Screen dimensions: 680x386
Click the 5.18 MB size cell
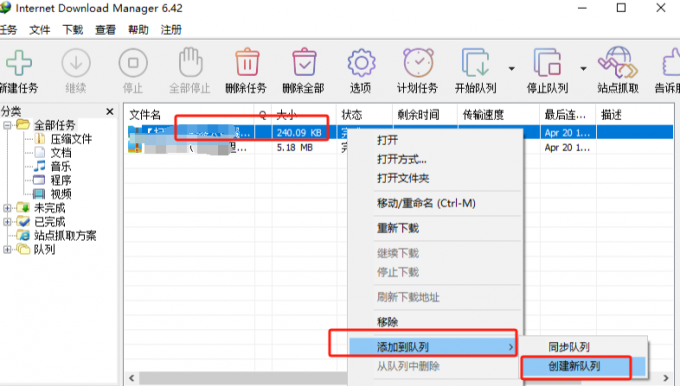pos(295,148)
